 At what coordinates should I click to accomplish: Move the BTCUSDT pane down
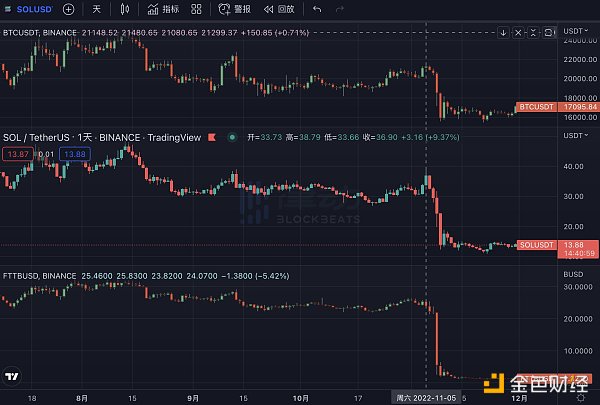(x=503, y=32)
